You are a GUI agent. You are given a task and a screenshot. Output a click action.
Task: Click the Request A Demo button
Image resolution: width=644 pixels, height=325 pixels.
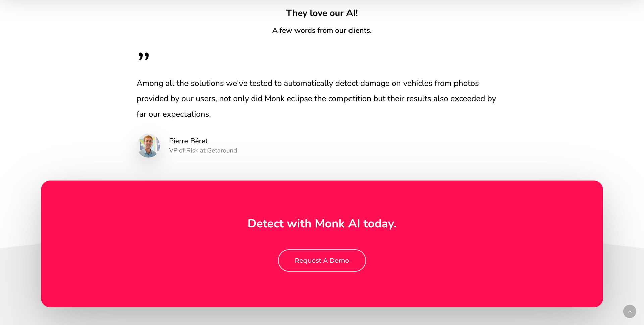tap(322, 260)
